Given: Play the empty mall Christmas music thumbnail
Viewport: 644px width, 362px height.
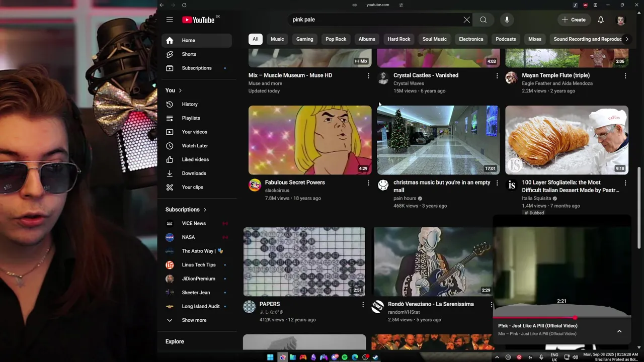Looking at the screenshot, I should click(x=438, y=140).
